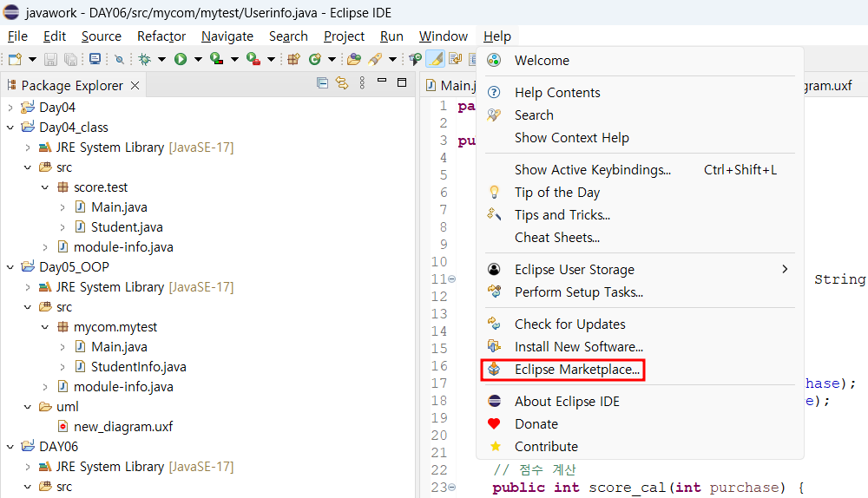Screen dimensions: 868x498
Task: Click the New Java Package icon
Action: tap(294, 59)
